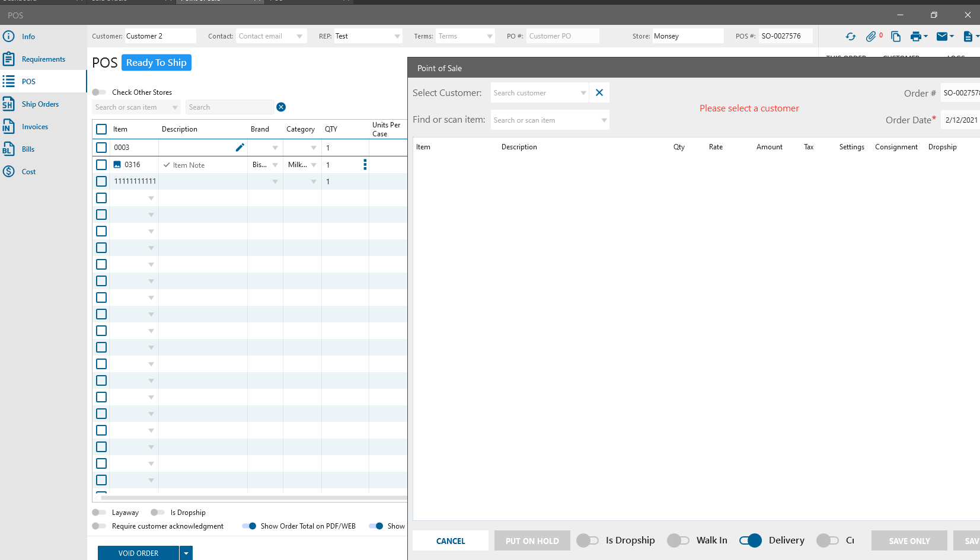Go to Requirements in the sidebar
The height and width of the screenshot is (560, 980).
point(43,59)
